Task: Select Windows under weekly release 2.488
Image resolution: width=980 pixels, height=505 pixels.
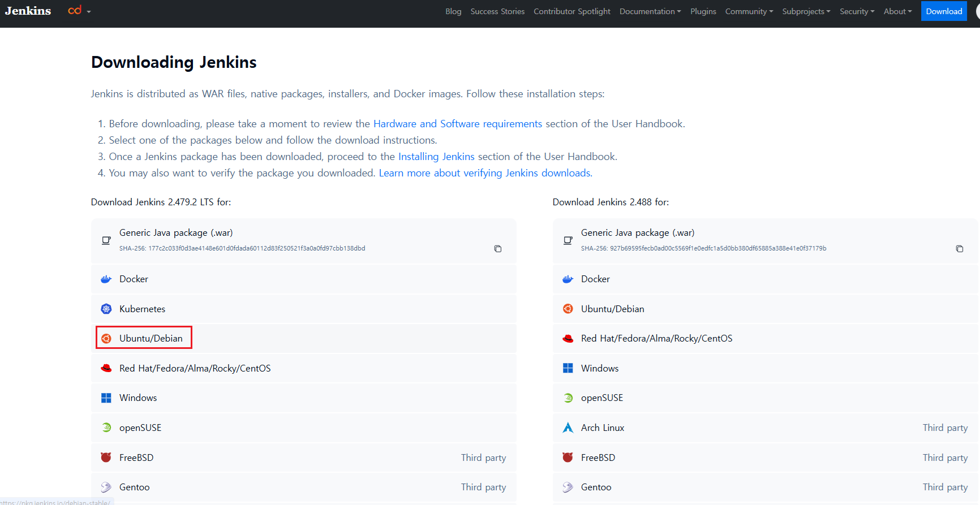Action: click(x=766, y=368)
